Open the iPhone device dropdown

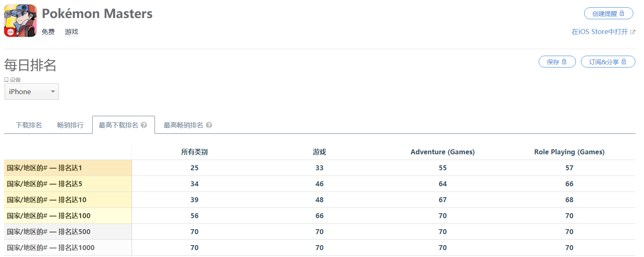coord(32,92)
